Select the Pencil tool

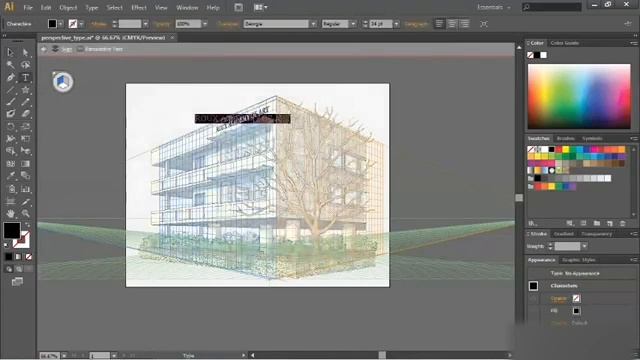25,102
